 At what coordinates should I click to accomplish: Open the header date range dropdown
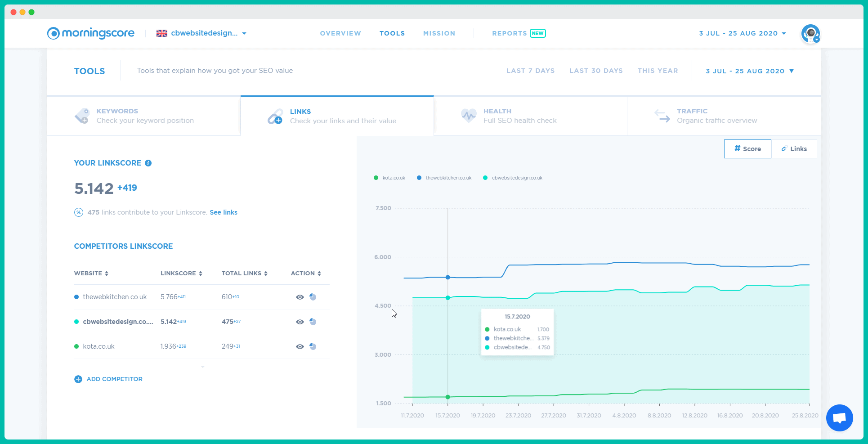tap(743, 33)
